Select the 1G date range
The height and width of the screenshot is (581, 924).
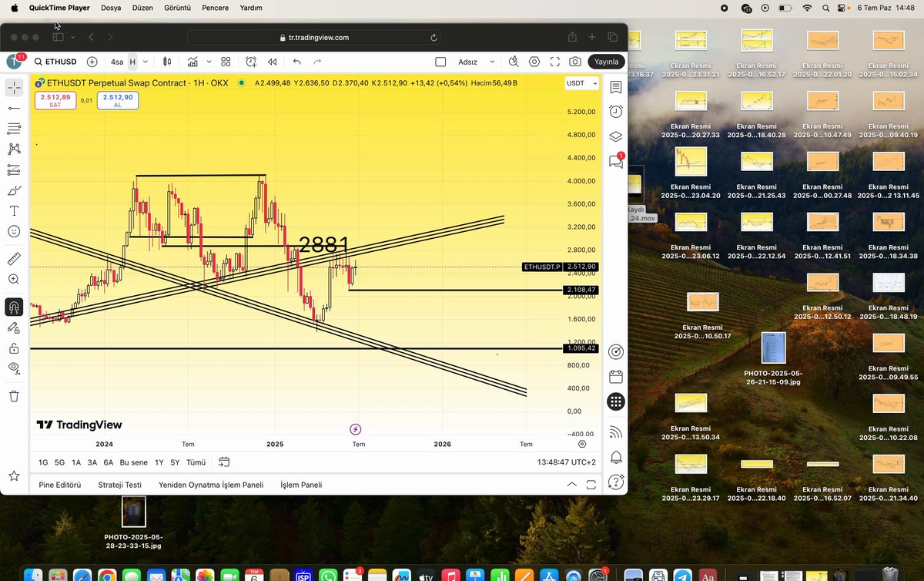(43, 462)
